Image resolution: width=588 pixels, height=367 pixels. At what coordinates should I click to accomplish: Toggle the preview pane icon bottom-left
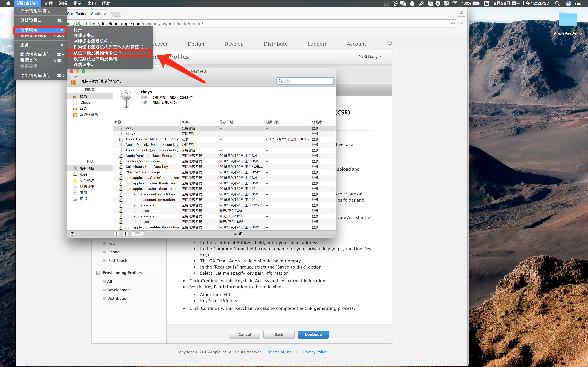click(72, 234)
